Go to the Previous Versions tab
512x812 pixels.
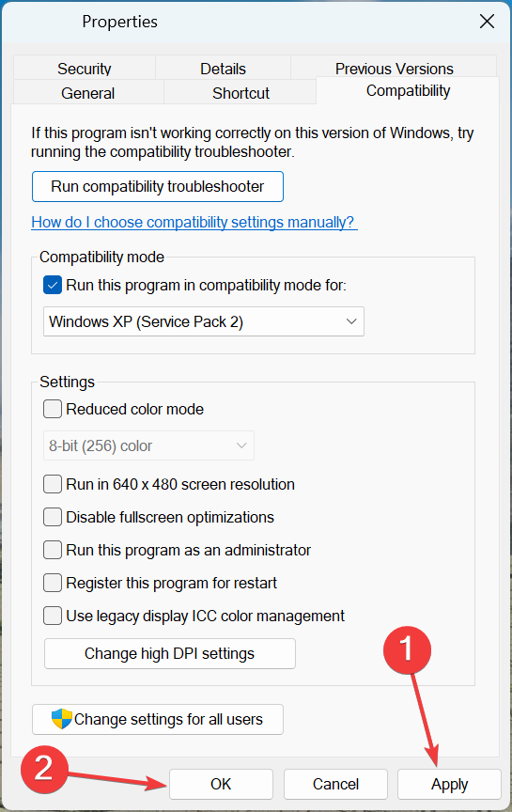coord(394,68)
